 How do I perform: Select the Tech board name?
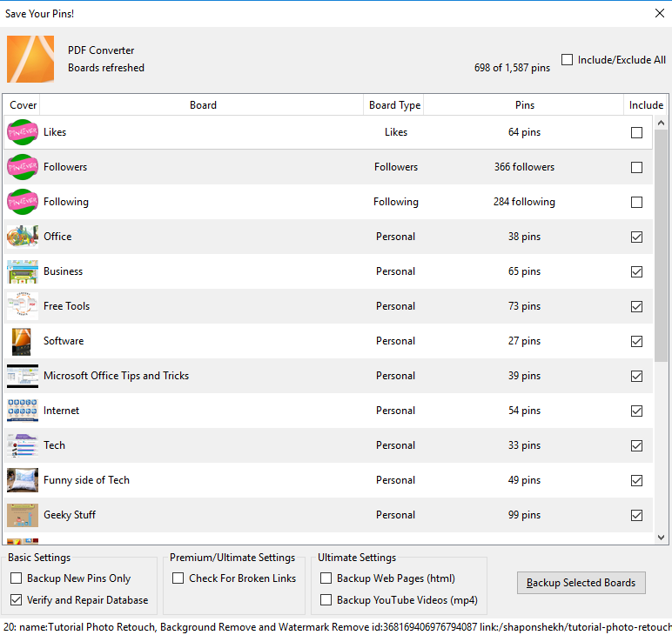click(x=55, y=445)
